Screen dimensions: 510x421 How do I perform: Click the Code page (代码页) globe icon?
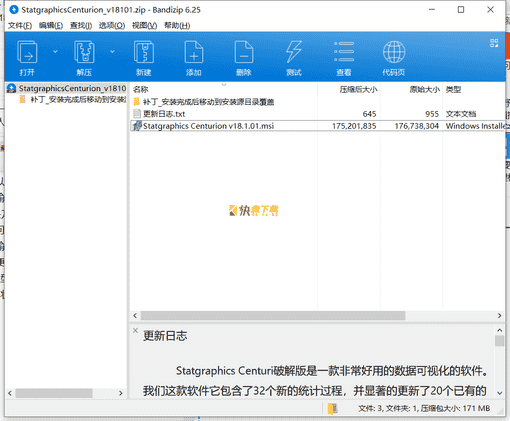pos(394,52)
